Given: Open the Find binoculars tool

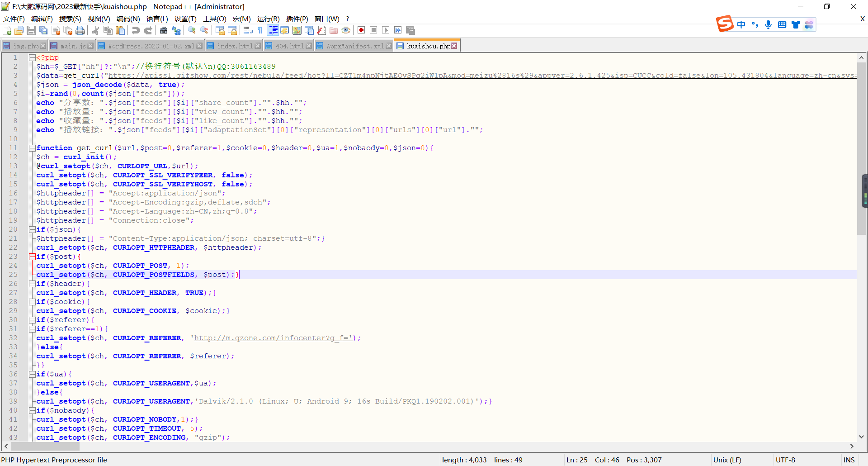Looking at the screenshot, I should click(x=164, y=30).
